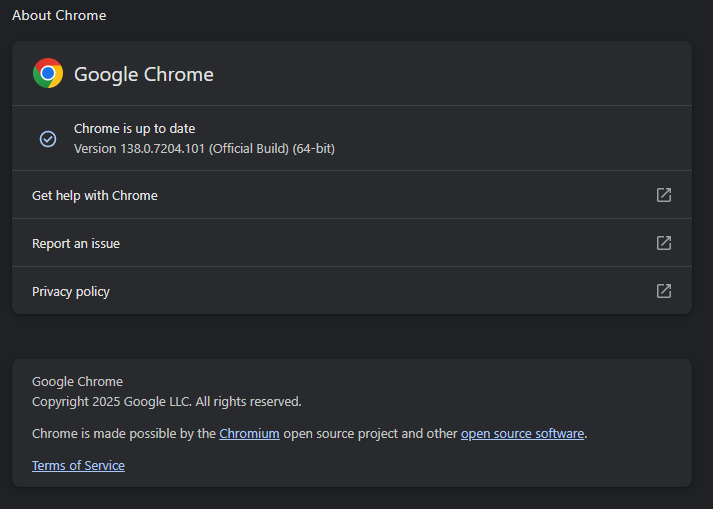Follow the Chromium link

click(x=249, y=433)
